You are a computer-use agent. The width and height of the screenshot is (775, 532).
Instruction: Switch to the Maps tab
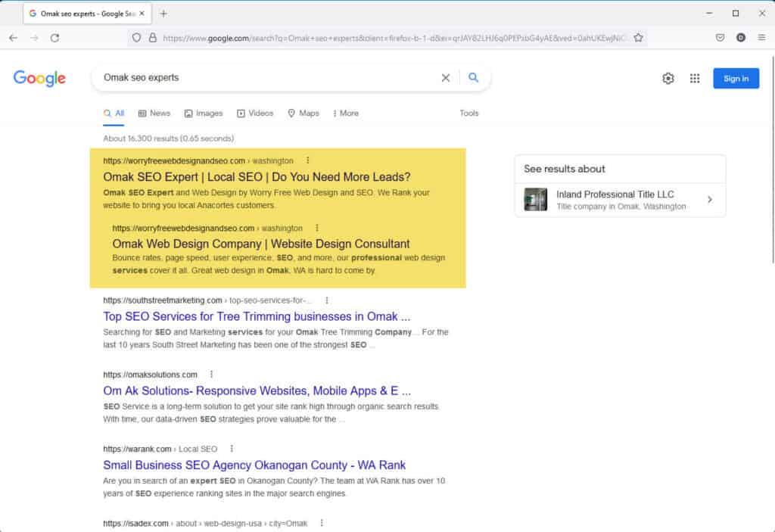pyautogui.click(x=303, y=114)
